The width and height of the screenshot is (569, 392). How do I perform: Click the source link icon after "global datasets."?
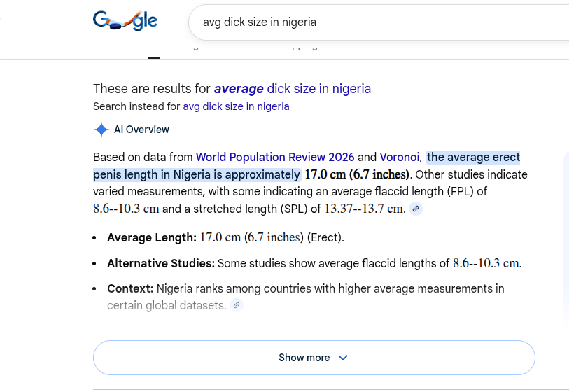click(x=237, y=305)
